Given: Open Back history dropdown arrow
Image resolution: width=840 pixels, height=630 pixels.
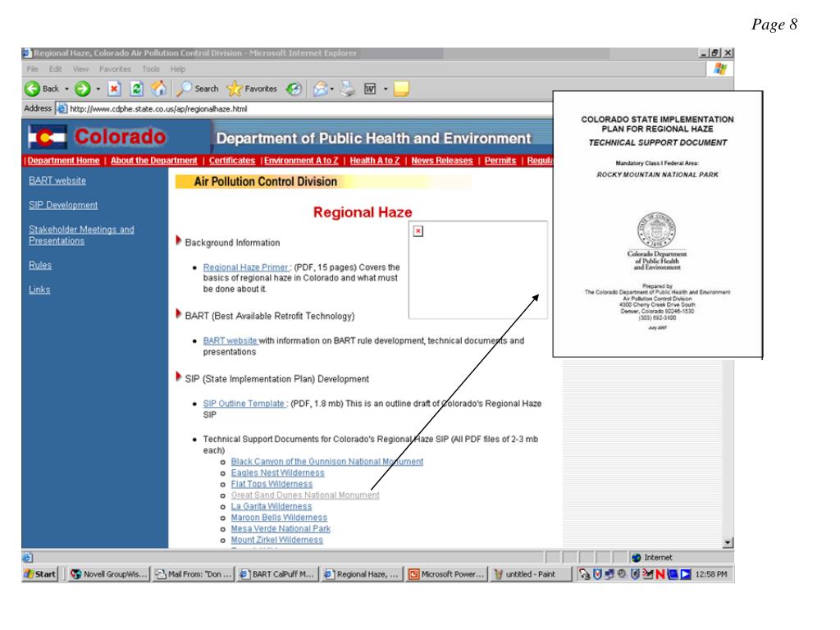Looking at the screenshot, I should 67,89.
